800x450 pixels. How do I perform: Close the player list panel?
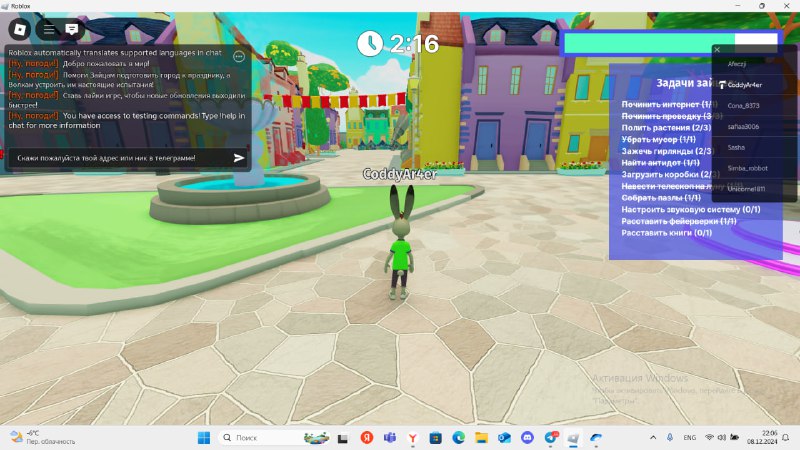717,49
